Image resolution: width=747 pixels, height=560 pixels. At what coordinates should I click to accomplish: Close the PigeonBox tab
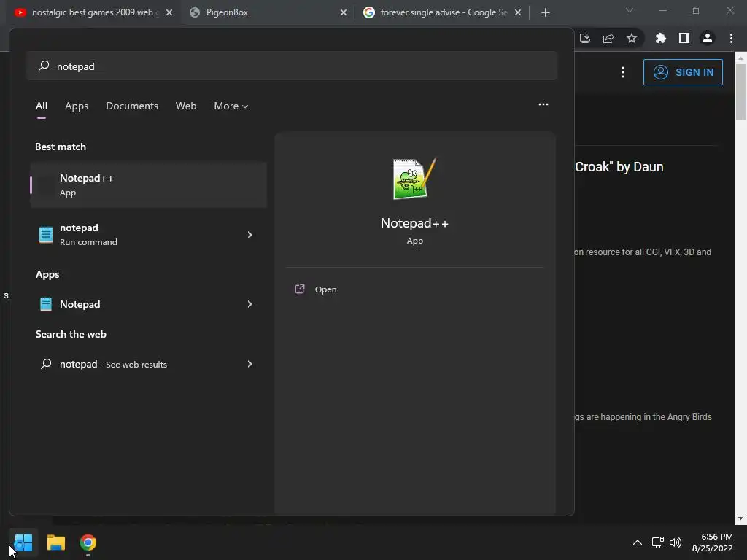(344, 12)
